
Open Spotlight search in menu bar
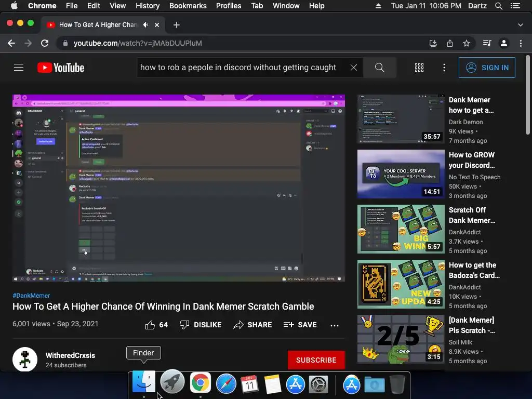(x=498, y=6)
